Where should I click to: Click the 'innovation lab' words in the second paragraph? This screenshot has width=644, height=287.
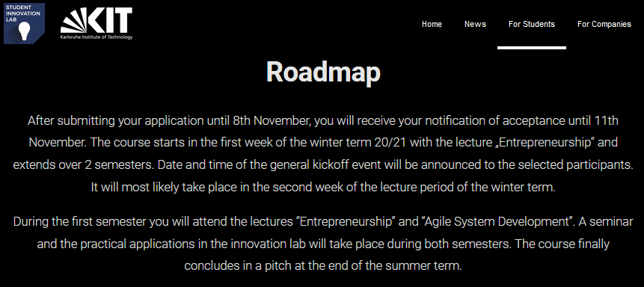click(265, 244)
